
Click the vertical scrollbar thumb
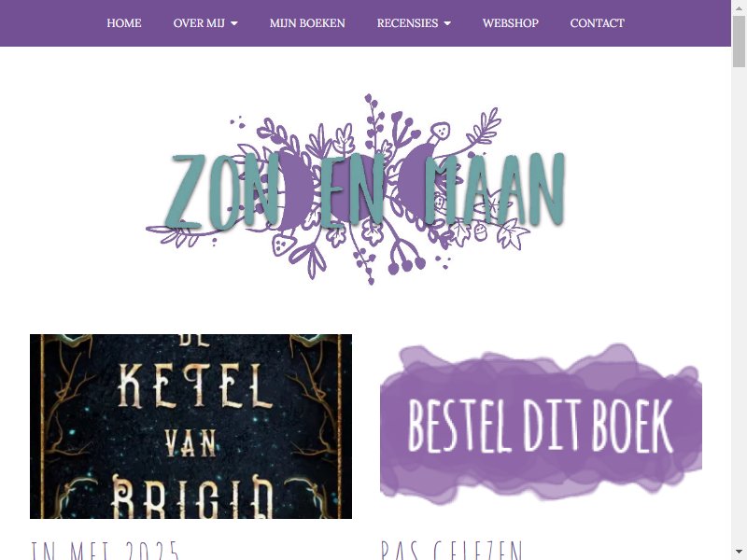click(x=739, y=41)
